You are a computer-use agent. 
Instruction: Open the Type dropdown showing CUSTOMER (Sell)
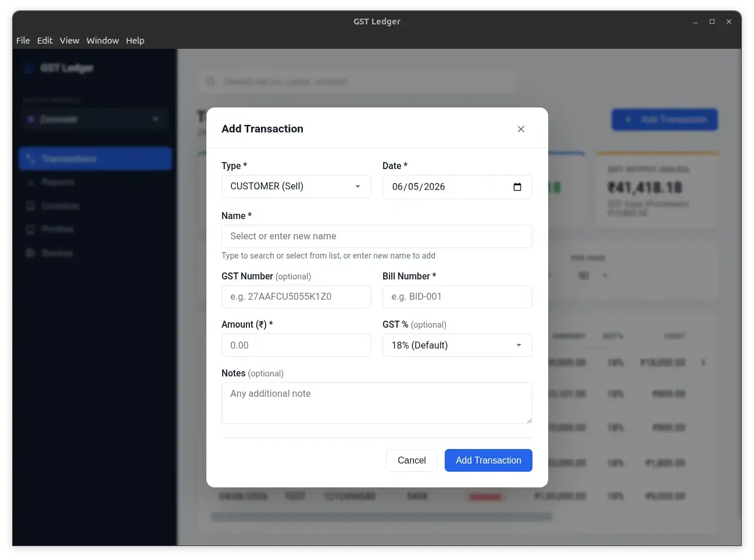(296, 186)
